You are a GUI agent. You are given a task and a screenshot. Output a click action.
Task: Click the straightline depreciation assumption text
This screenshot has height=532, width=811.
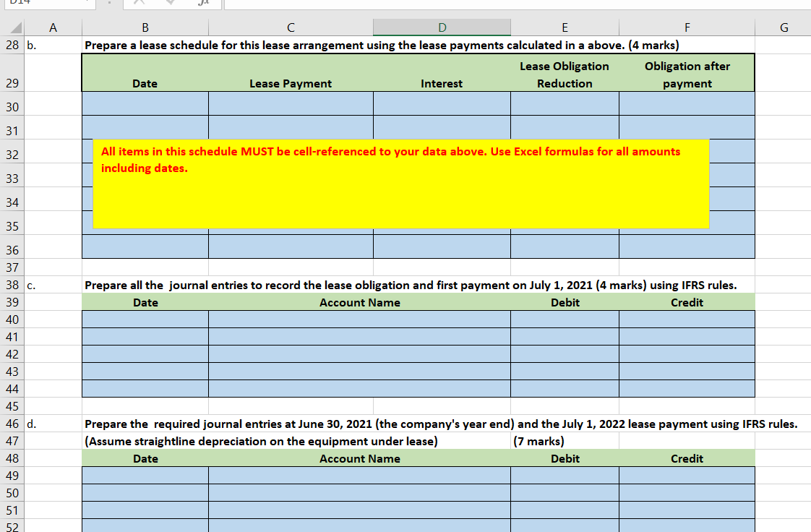click(x=261, y=441)
